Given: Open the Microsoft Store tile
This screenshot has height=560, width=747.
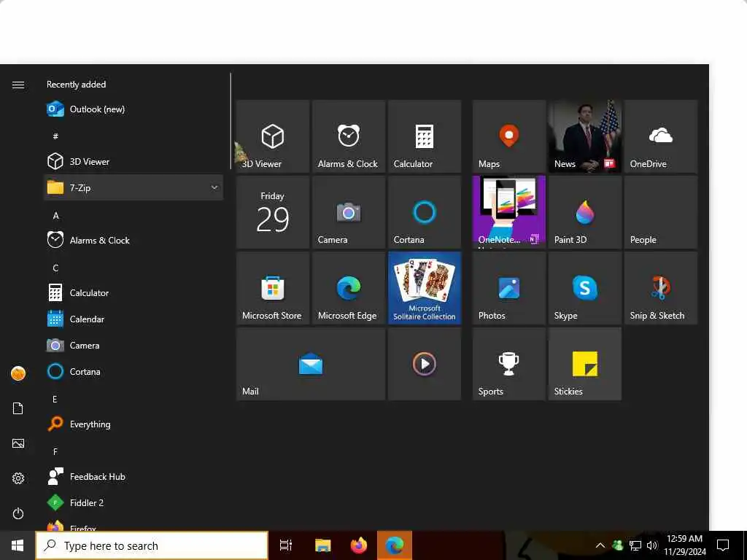Looking at the screenshot, I should 273,288.
